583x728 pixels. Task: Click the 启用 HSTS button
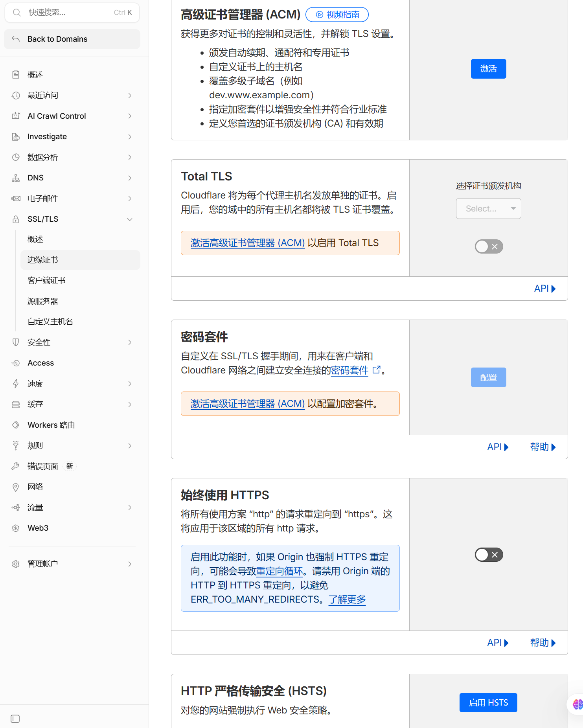point(488,702)
